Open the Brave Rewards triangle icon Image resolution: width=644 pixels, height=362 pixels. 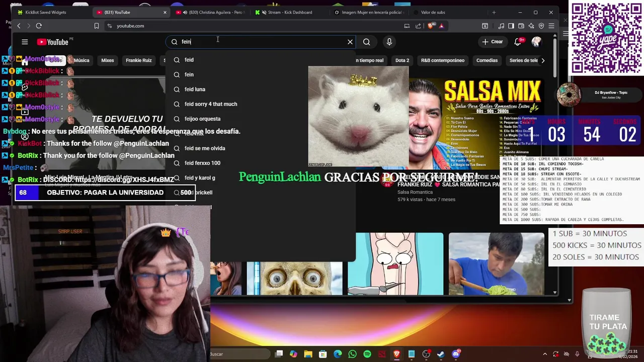(x=441, y=26)
